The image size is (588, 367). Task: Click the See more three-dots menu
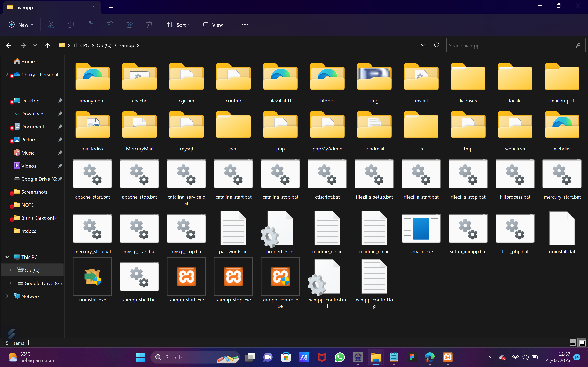click(x=245, y=25)
